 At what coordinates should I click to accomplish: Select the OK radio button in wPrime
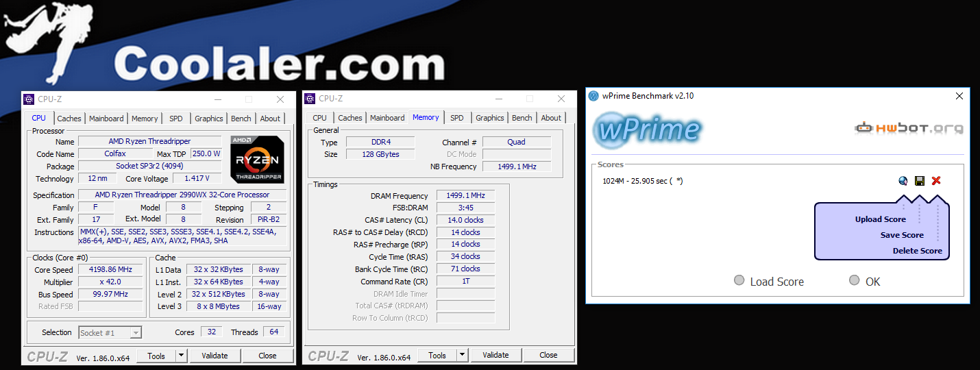(854, 280)
